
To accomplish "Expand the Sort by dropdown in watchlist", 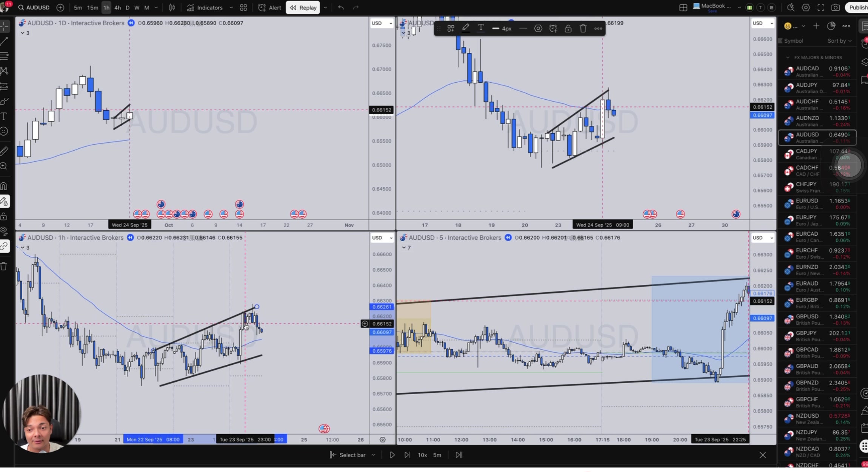I will (x=839, y=41).
